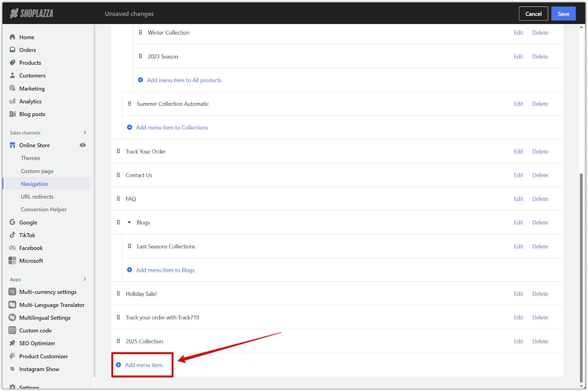Expand the Apps section arrow
This screenshot has width=588, height=391.
(85, 279)
